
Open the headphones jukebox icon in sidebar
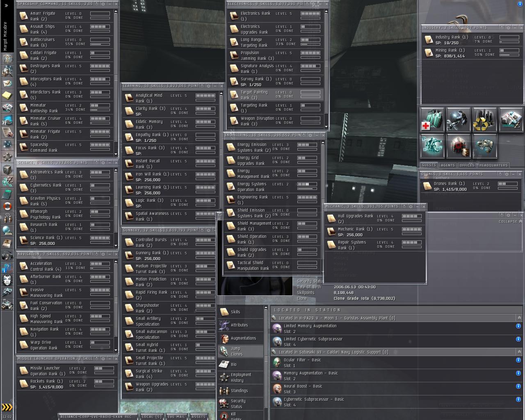tap(7, 256)
